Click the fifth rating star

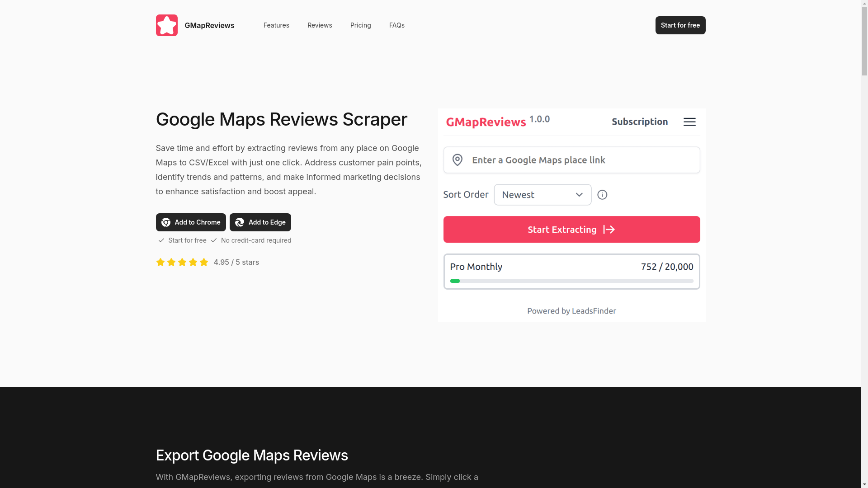(203, 262)
